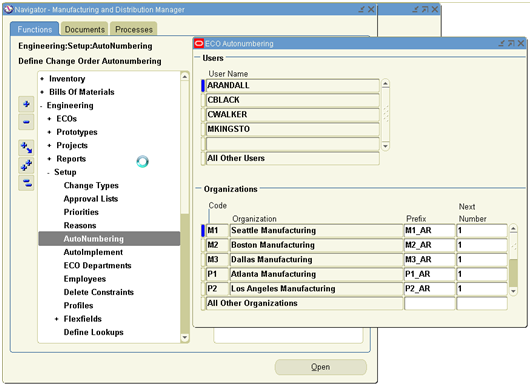Image resolution: width=532 pixels, height=388 pixels.
Task: Collapse the Engineering tree node
Action: (41, 106)
